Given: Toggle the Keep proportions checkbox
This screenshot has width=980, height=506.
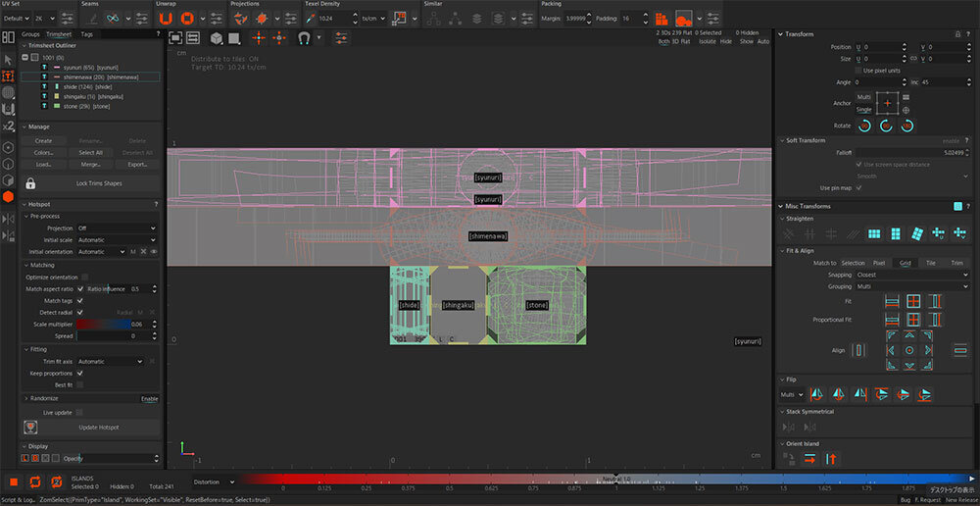Looking at the screenshot, I should coord(80,374).
